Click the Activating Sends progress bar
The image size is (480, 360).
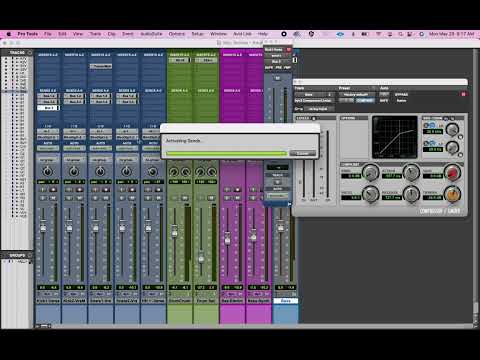point(226,153)
